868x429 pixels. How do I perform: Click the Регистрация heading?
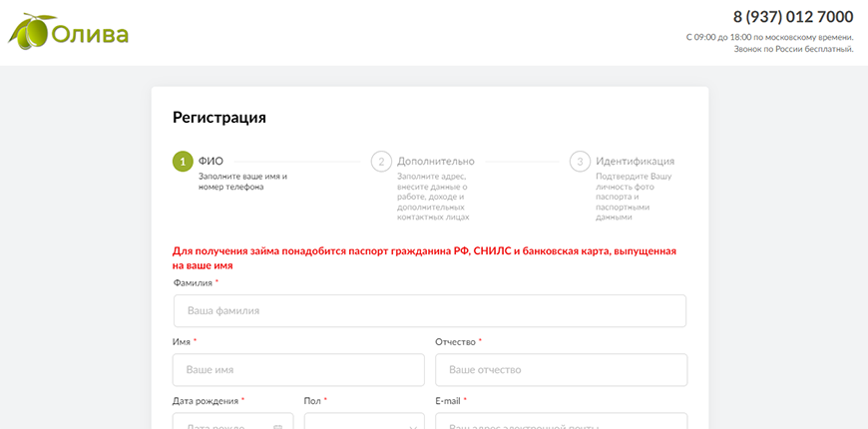pyautogui.click(x=219, y=118)
